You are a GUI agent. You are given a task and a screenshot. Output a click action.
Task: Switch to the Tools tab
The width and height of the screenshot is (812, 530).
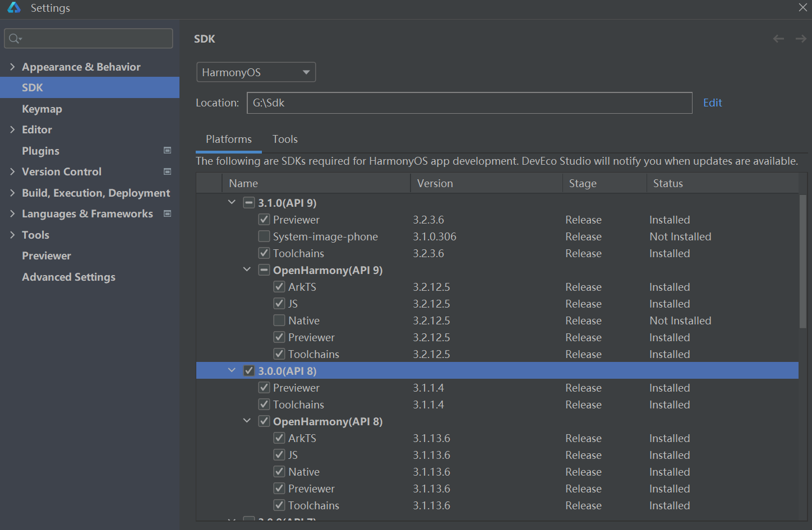285,140
